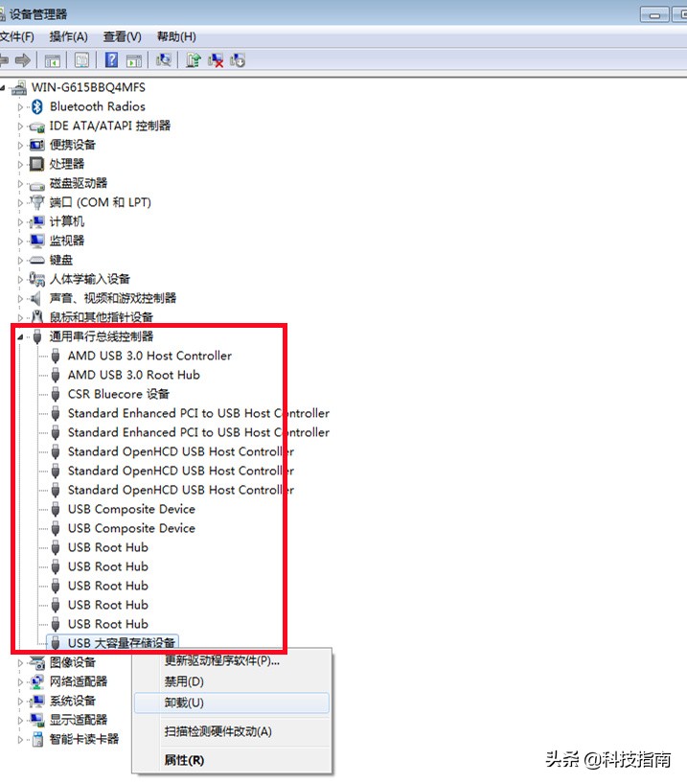Open the 查看(V) menu
Image resolution: width=687 pixels, height=784 pixels.
[x=122, y=36]
